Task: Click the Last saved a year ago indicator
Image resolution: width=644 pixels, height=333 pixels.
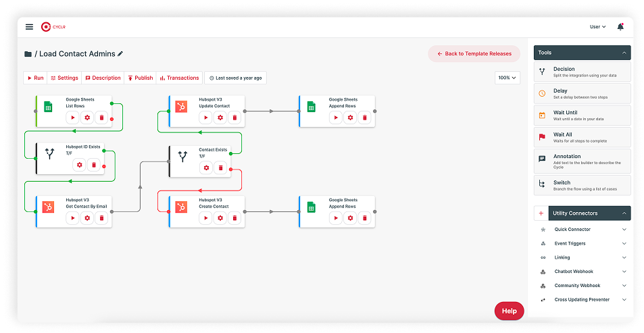Action: tap(235, 78)
